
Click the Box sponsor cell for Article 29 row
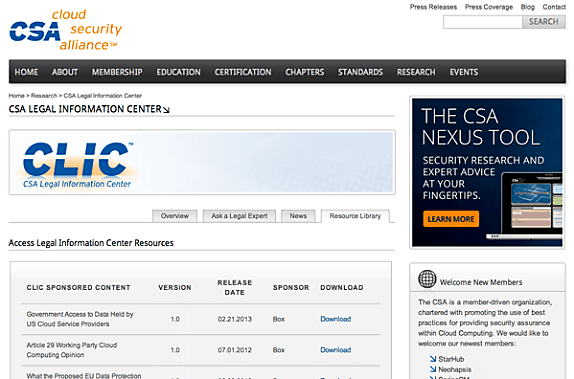tap(279, 350)
